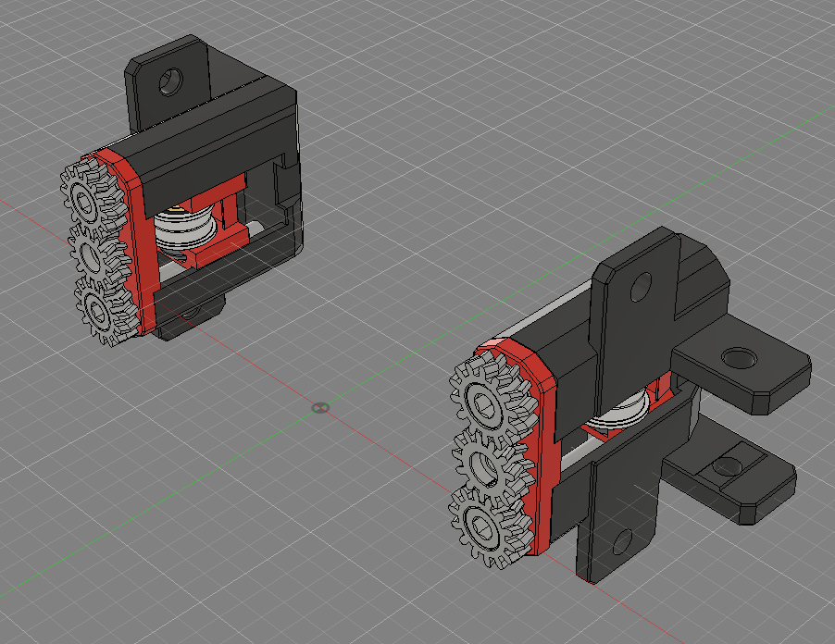
Task: Select the origin point marker at grid center
Action: tap(320, 408)
